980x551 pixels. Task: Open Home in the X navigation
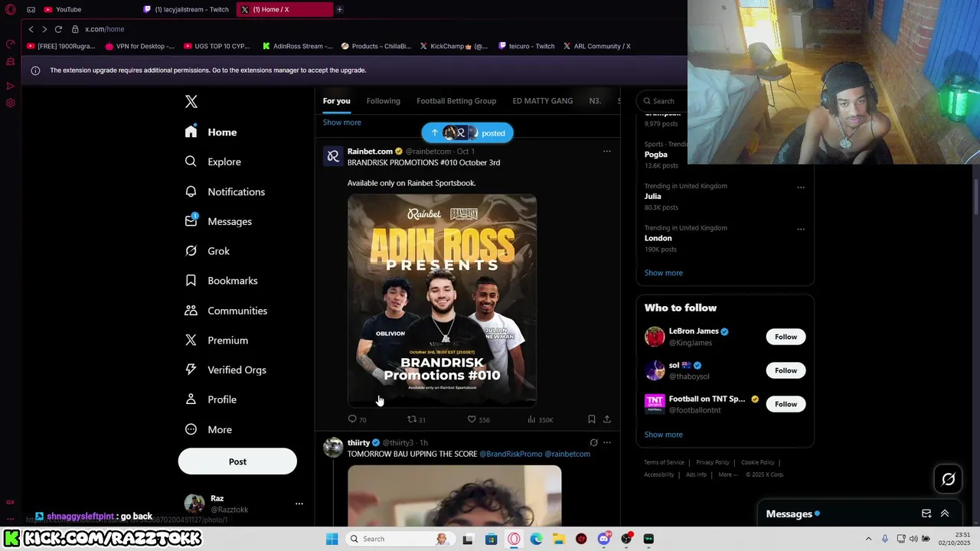[211, 132]
